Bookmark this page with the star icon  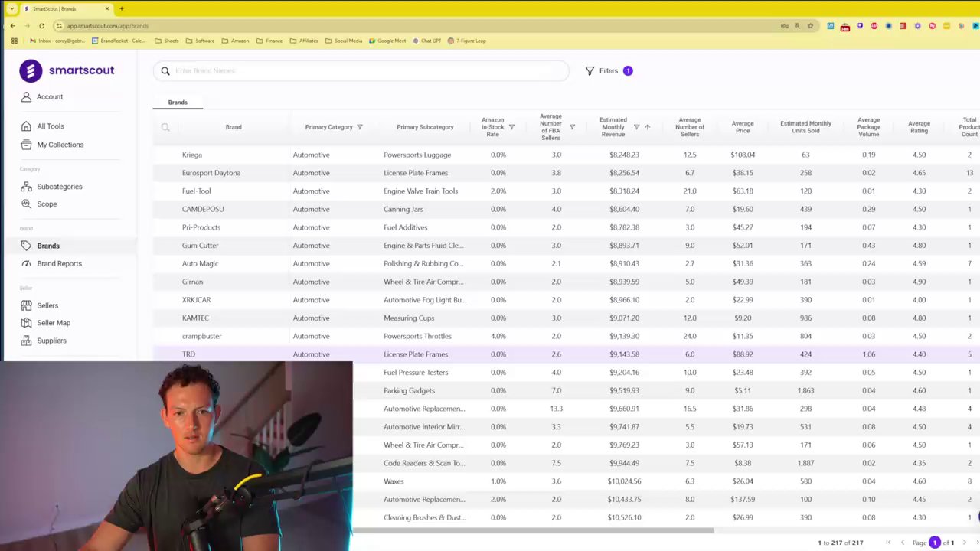point(810,26)
